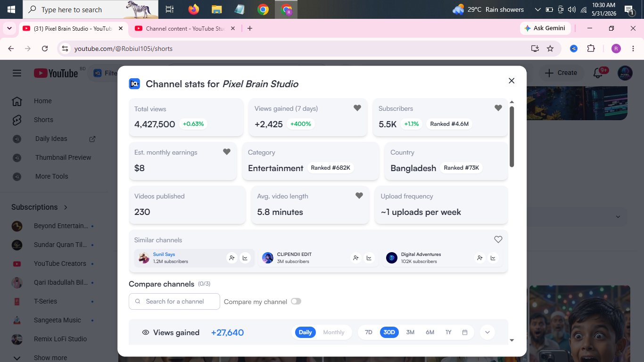The image size is (644, 362).
Task: Select the 30D time range
Action: [389, 332]
